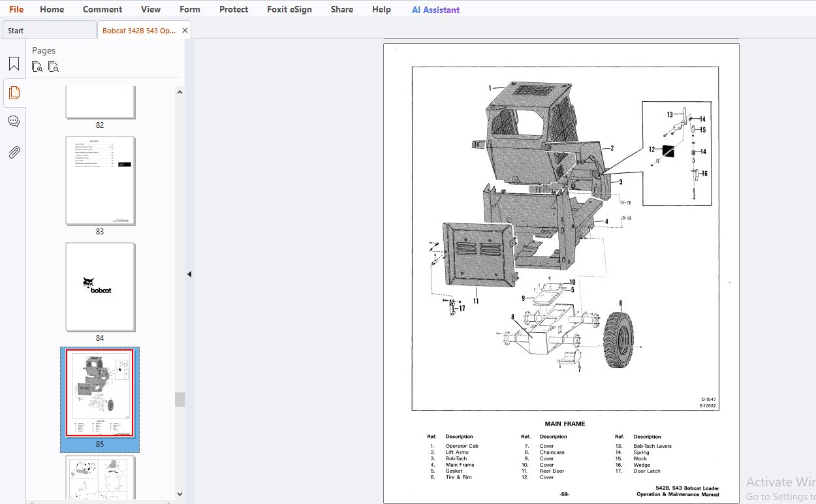
Task: Click the 'Pages' panel title
Action: click(44, 50)
